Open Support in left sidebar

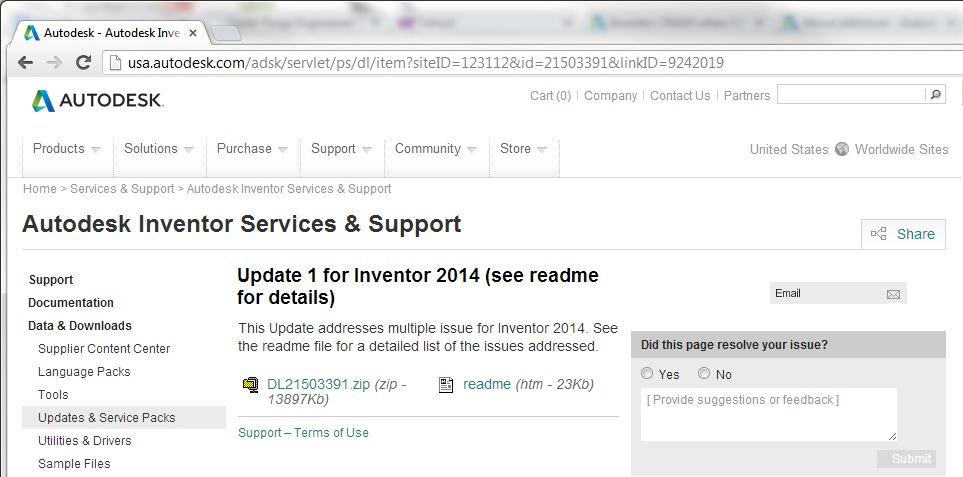51,280
